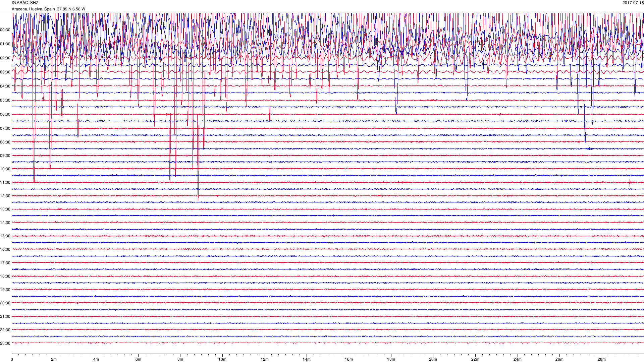This screenshot has height=362, width=644.
Task: Click the blue blip on the 16:00 trace
Action: click(x=237, y=243)
